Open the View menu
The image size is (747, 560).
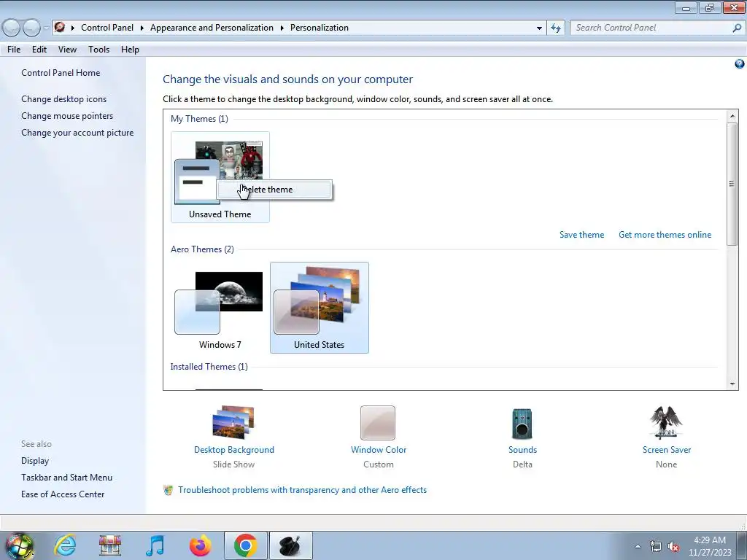click(67, 50)
